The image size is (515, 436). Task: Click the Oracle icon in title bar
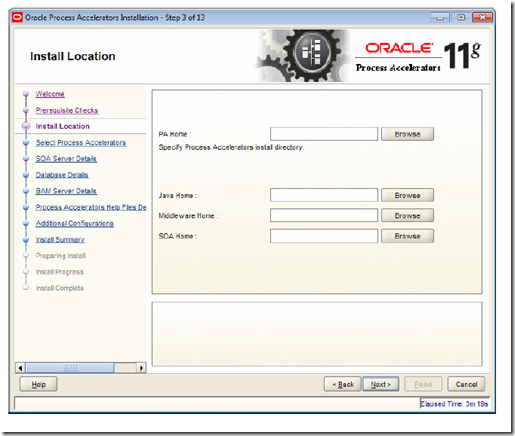point(17,17)
